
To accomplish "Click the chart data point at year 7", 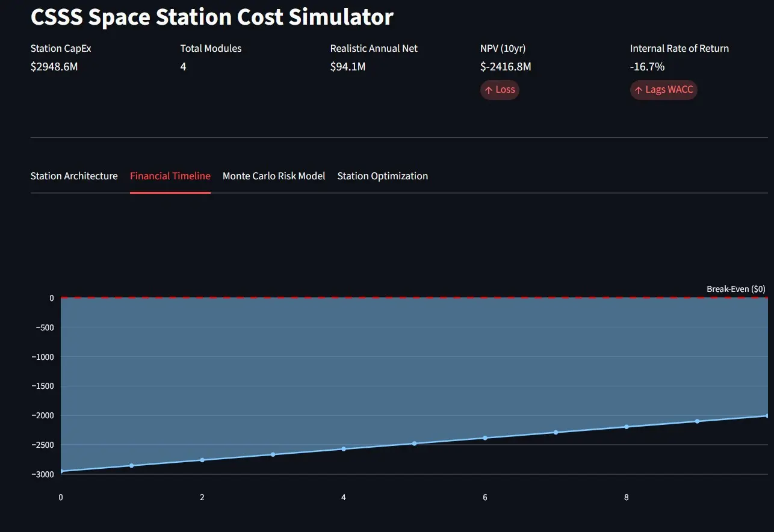I will [556, 432].
